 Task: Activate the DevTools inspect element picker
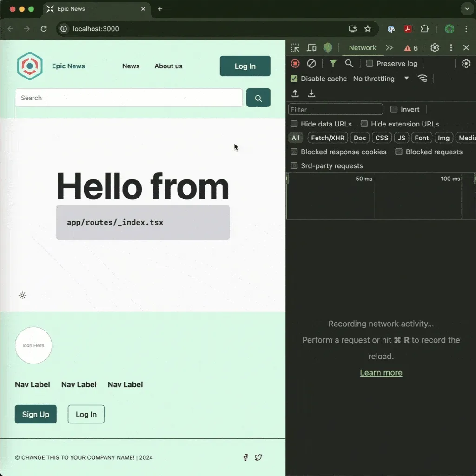tap(295, 48)
